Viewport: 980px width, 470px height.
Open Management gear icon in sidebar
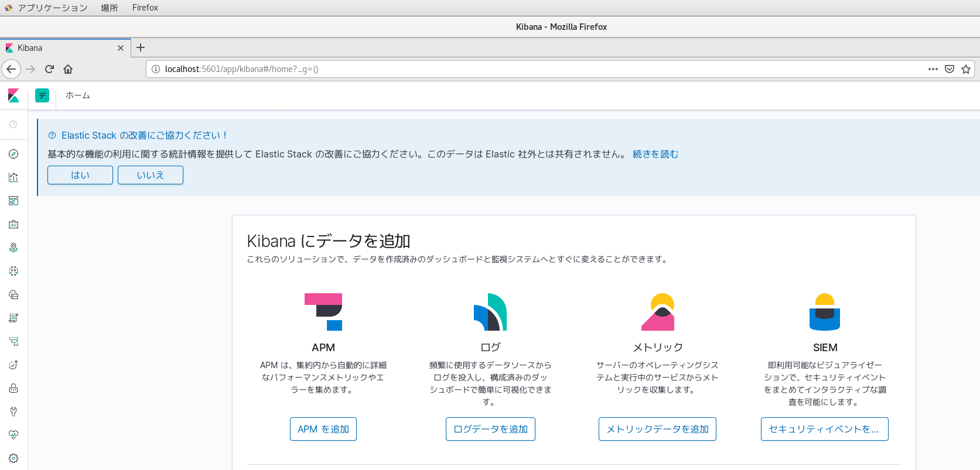pos(13,458)
